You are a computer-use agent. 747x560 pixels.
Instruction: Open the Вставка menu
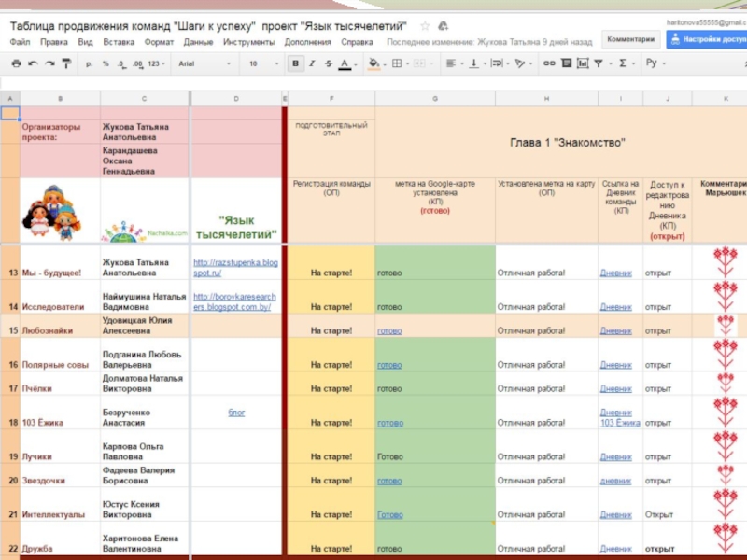tap(119, 42)
